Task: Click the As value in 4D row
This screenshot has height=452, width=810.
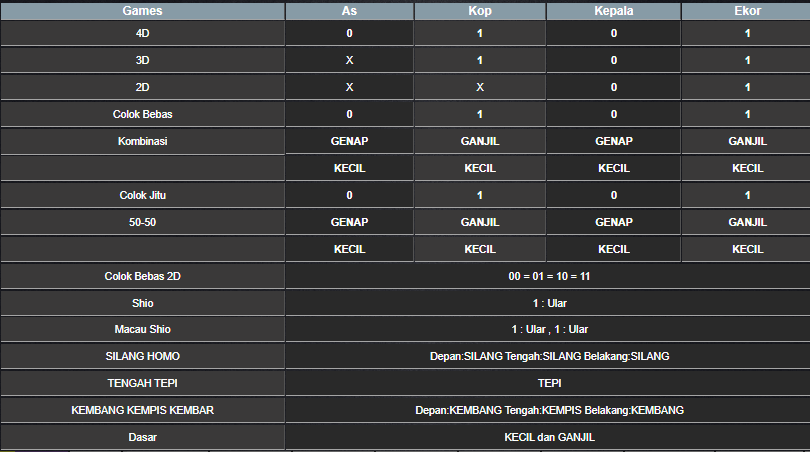Action: 349,34
